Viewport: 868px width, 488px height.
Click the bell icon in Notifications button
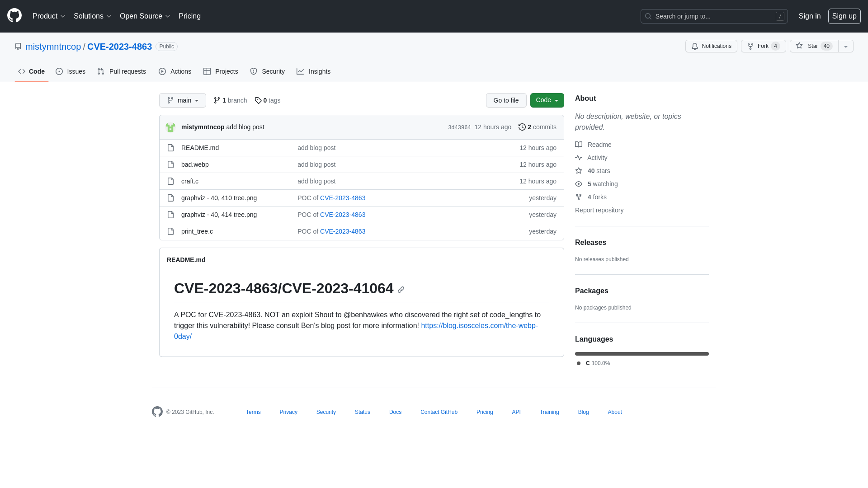(695, 46)
